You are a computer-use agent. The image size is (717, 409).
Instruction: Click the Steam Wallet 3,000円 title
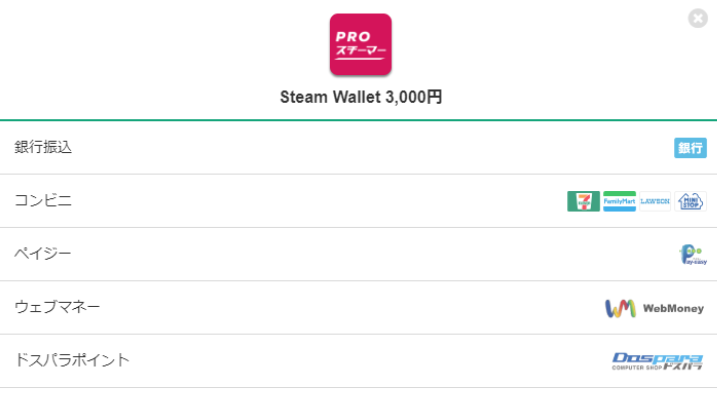[360, 97]
